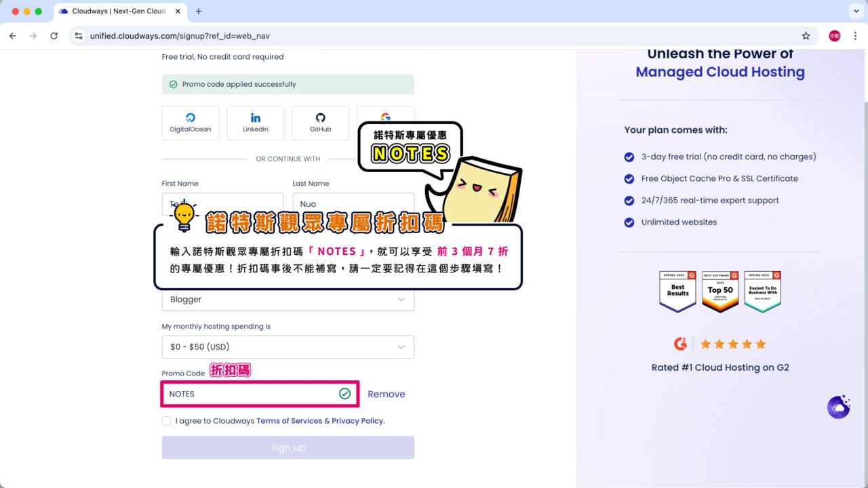Open the tab search chevron in Chrome

point(854,12)
